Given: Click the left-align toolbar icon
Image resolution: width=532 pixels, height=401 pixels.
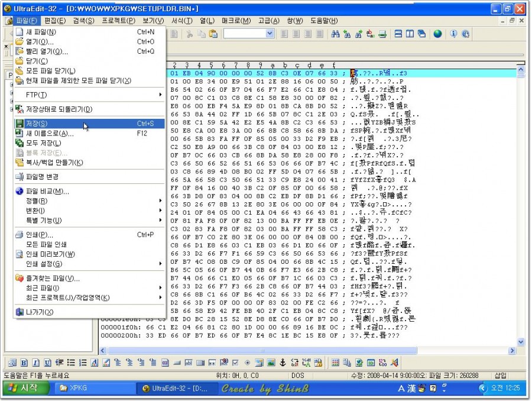Looking at the screenshot, I should [284, 34].
